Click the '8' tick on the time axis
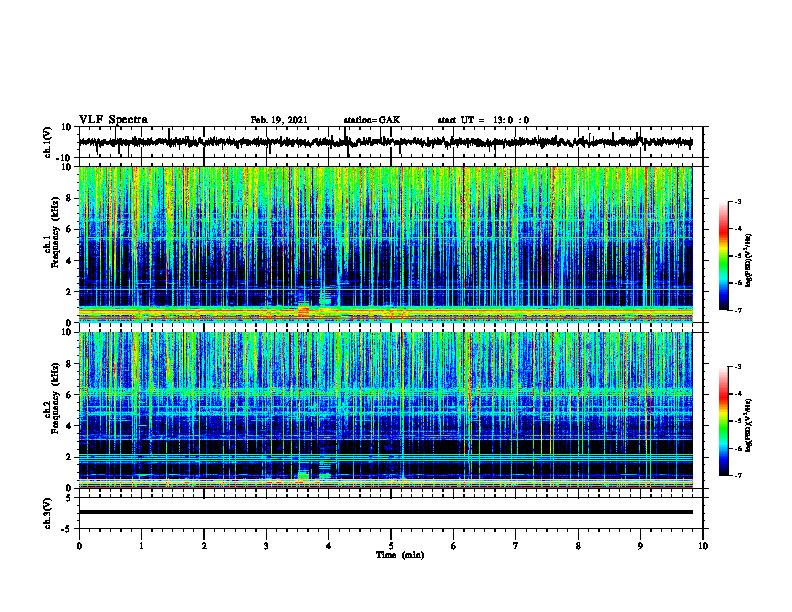The width and height of the screenshot is (792, 612). coord(578,546)
